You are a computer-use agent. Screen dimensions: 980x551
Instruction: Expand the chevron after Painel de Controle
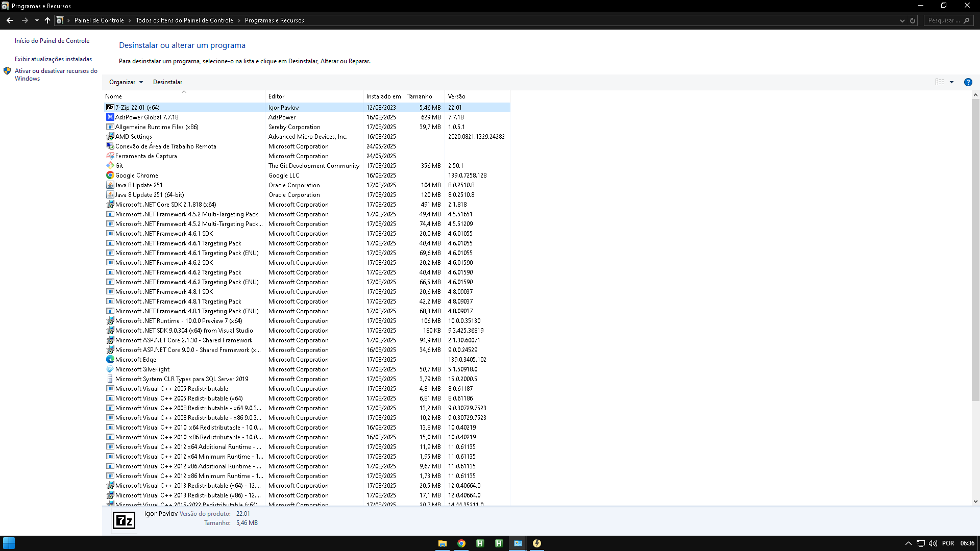pyautogui.click(x=130, y=20)
